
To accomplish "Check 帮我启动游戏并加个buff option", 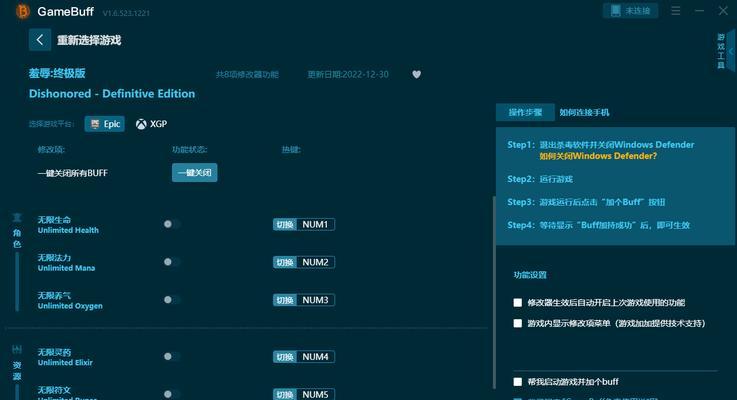I will [517, 382].
